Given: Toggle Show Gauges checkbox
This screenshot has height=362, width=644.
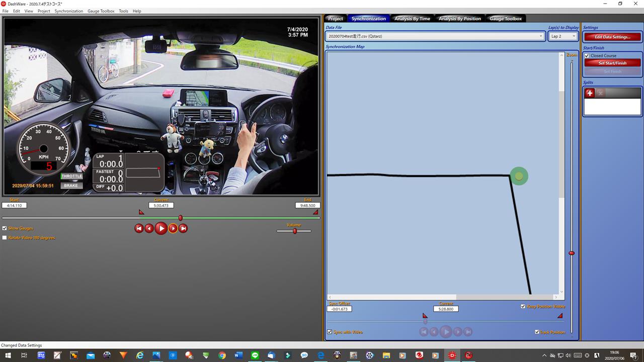Looking at the screenshot, I should point(5,228).
